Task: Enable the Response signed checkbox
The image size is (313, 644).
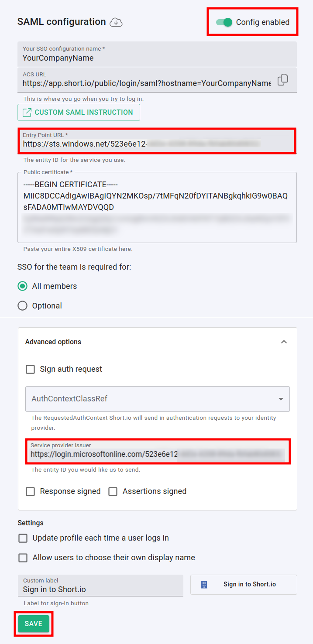Action: (31, 492)
